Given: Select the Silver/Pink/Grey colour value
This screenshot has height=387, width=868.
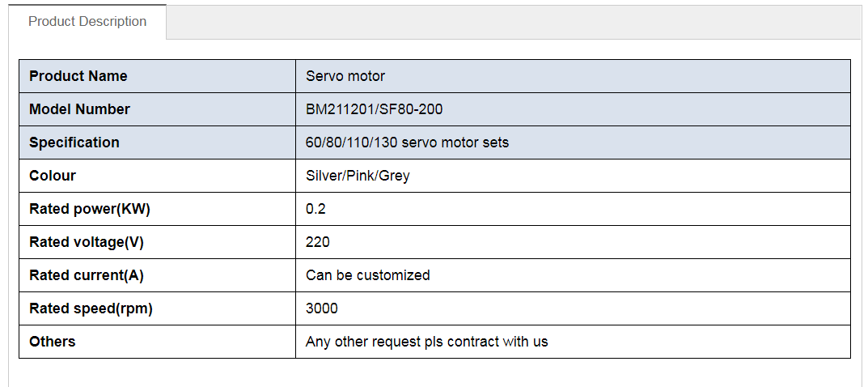Looking at the screenshot, I should (x=358, y=176).
